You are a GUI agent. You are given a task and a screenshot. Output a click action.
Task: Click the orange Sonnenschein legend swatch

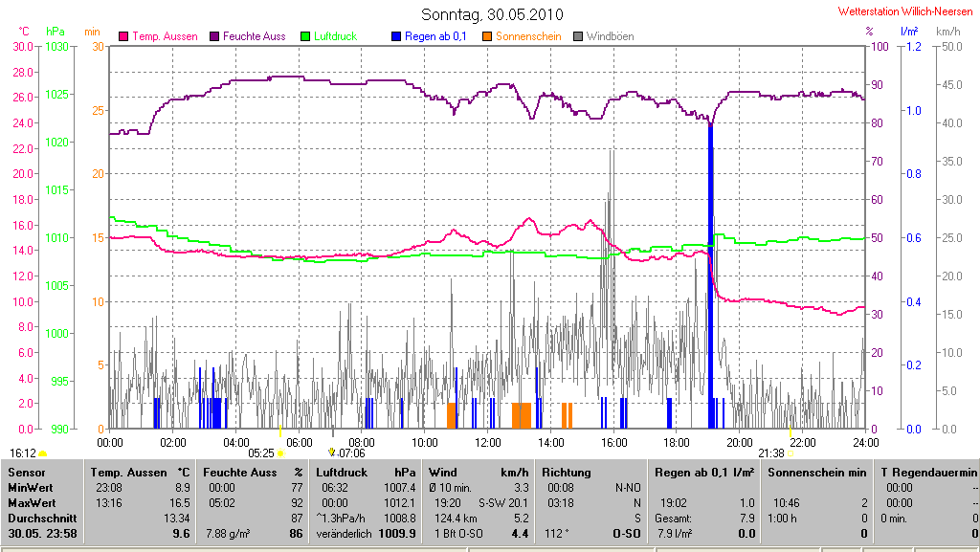point(487,37)
